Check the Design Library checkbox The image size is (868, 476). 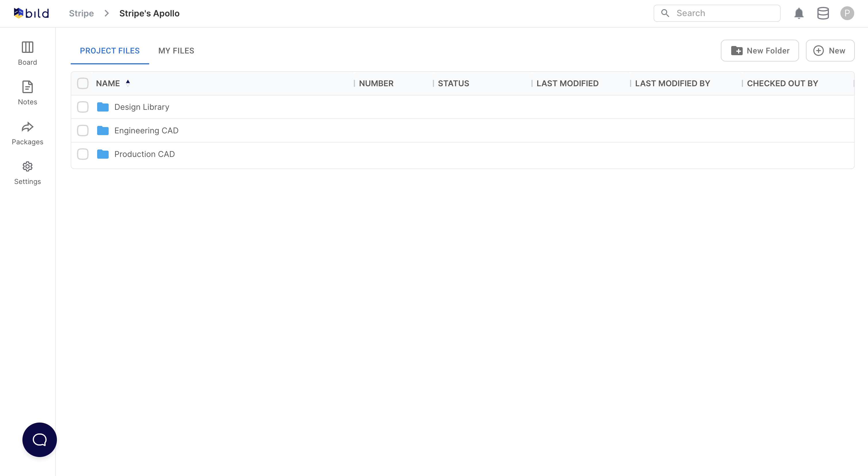click(x=82, y=107)
